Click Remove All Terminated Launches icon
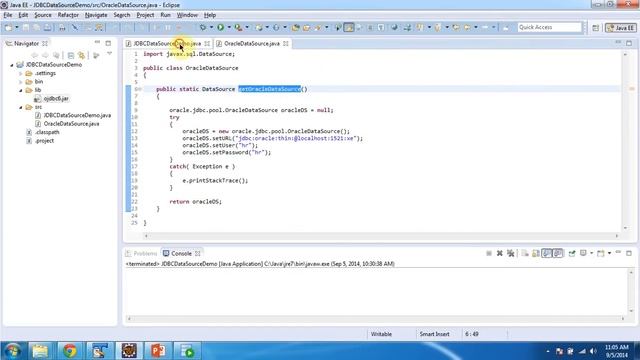This screenshot has width=640, height=360. coord(510,253)
